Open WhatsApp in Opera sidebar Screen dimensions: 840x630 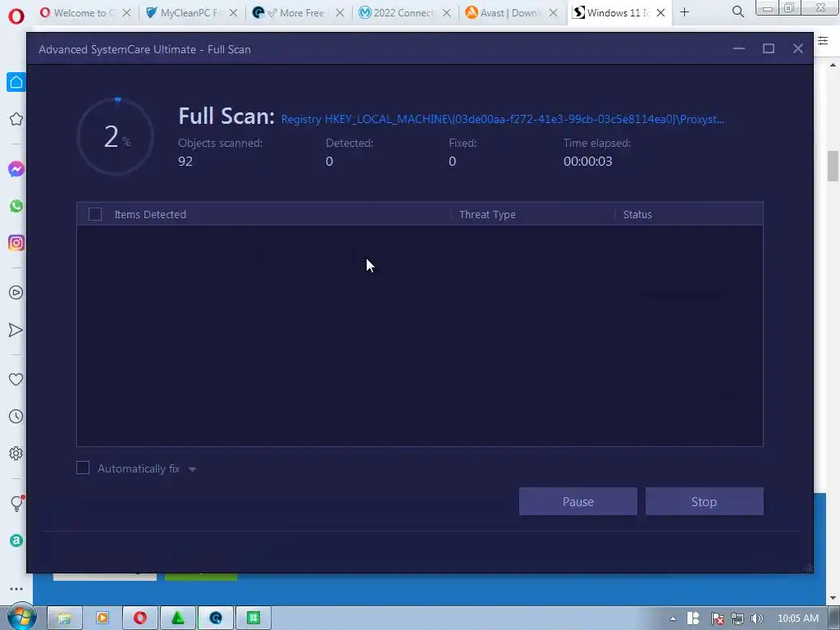click(16, 206)
